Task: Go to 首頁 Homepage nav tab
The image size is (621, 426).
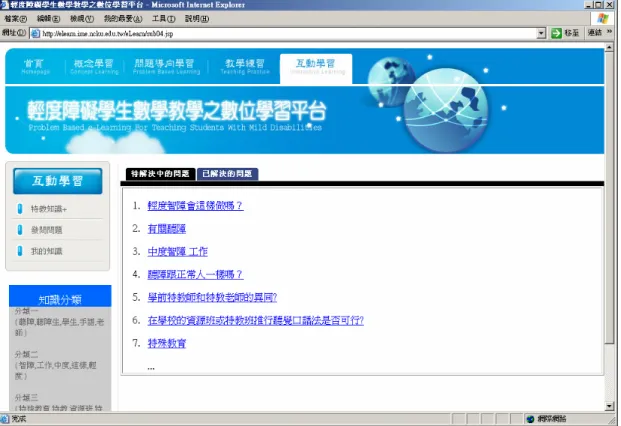Action: pos(35,66)
